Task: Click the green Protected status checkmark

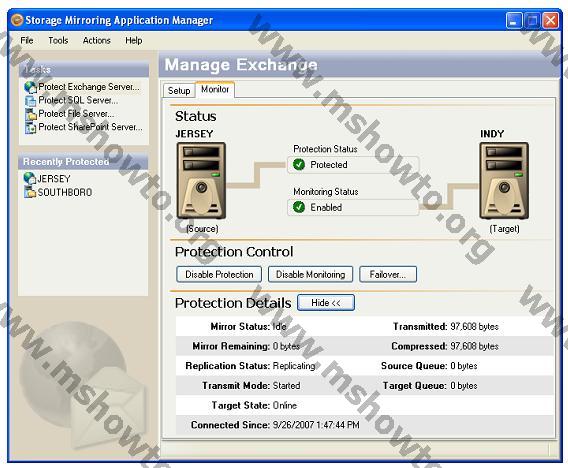Action: (299, 164)
